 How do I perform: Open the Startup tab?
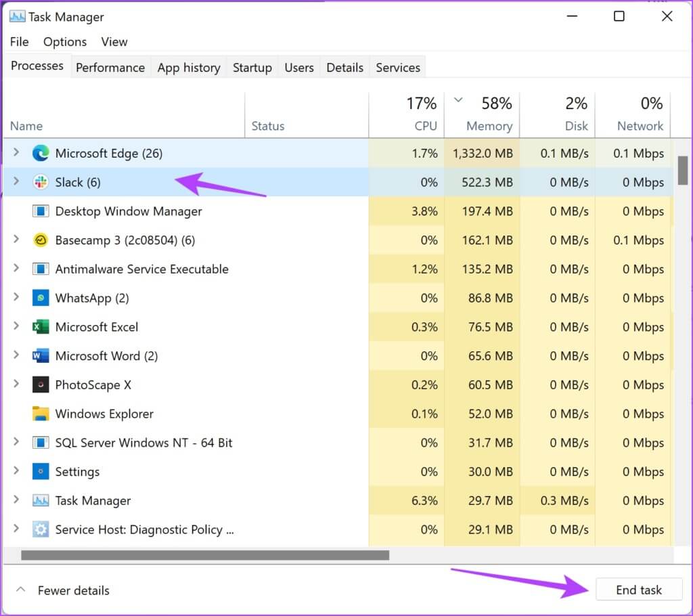point(252,67)
